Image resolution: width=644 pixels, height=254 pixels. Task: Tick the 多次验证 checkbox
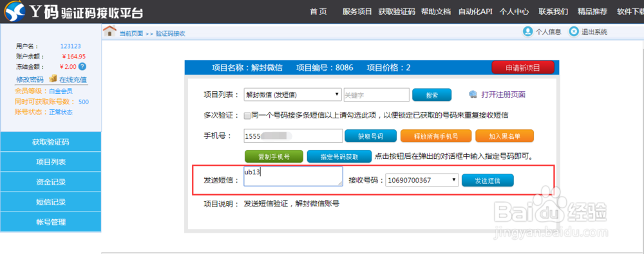point(247,116)
